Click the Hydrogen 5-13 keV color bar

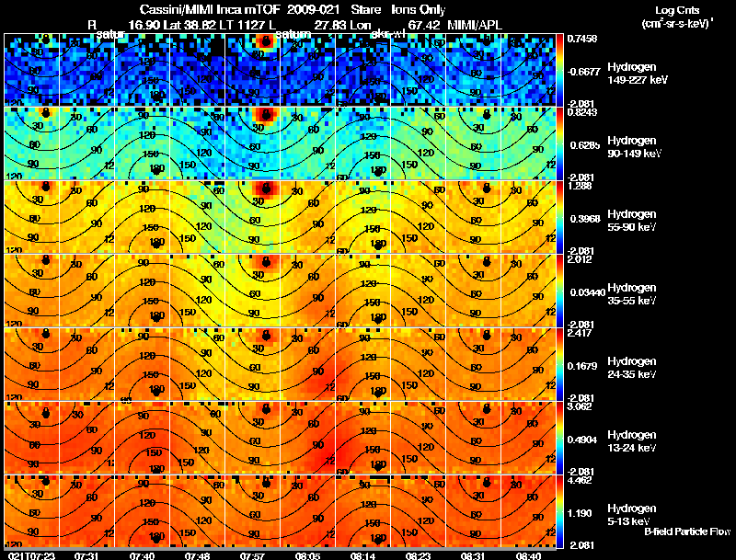559,510
